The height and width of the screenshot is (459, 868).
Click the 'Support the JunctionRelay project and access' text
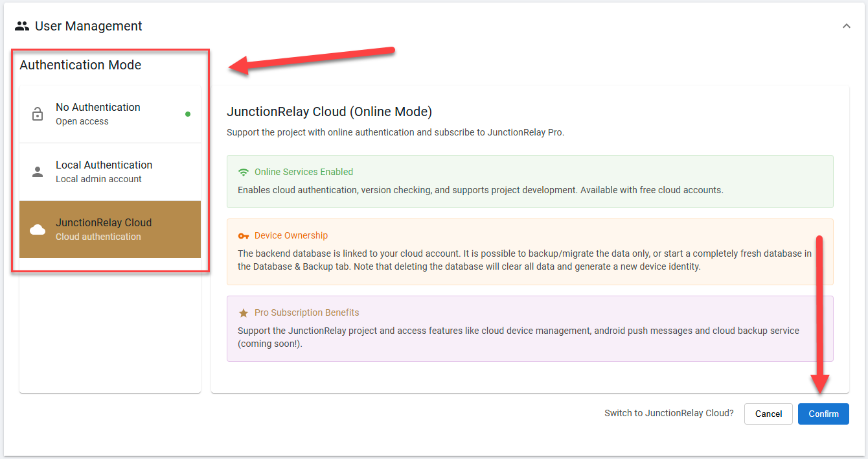point(519,337)
